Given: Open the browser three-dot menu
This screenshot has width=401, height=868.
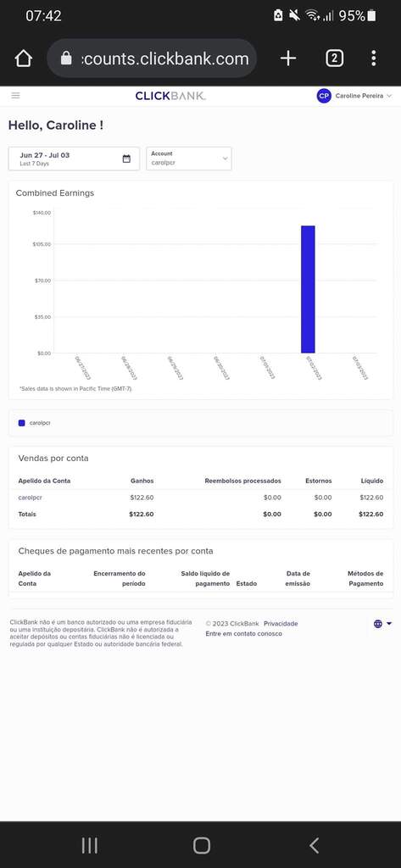Looking at the screenshot, I should pos(374,58).
